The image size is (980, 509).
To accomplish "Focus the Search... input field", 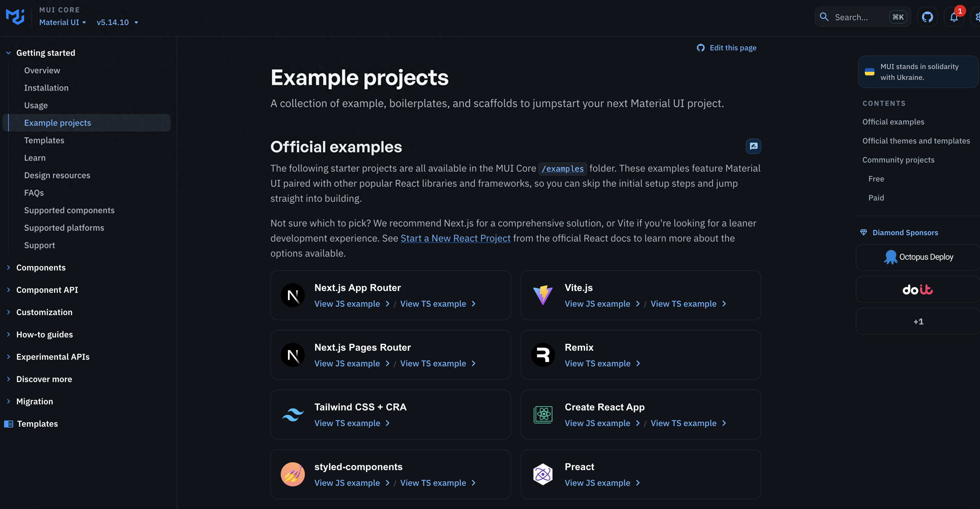I will pyautogui.click(x=862, y=17).
